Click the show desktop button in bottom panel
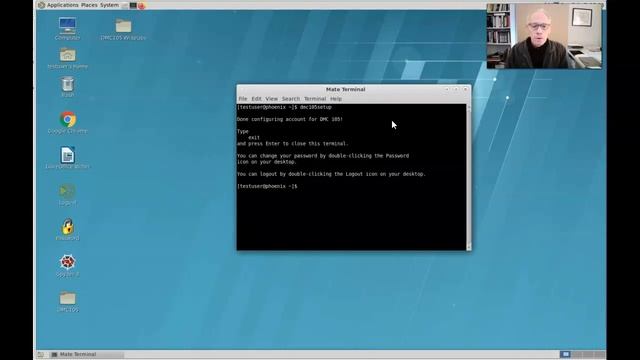640x360 pixels. coord(40,355)
